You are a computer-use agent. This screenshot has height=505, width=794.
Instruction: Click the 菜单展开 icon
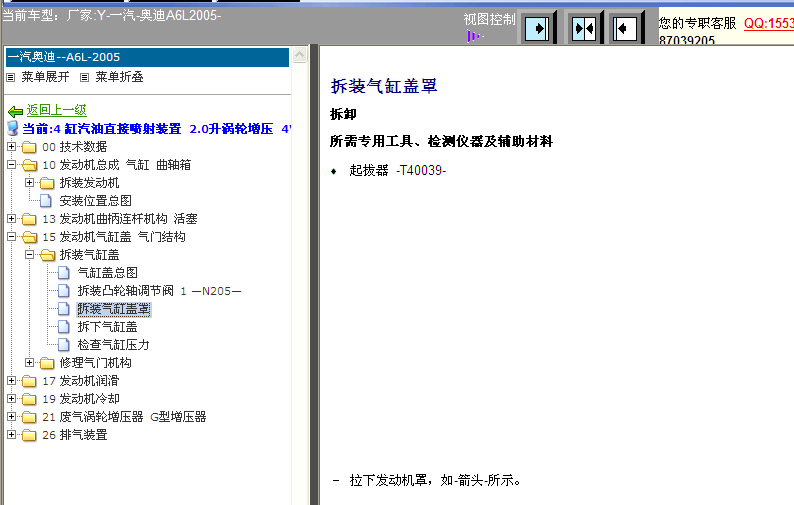pyautogui.click(x=11, y=77)
